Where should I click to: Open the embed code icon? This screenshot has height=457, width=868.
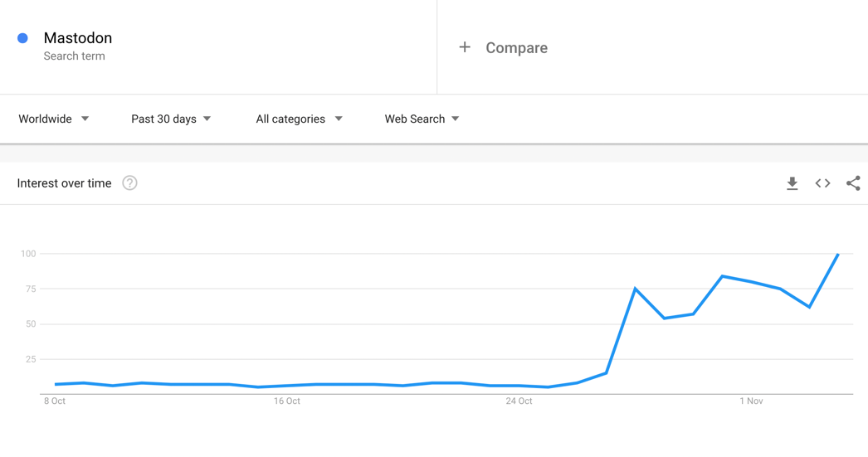pyautogui.click(x=822, y=183)
